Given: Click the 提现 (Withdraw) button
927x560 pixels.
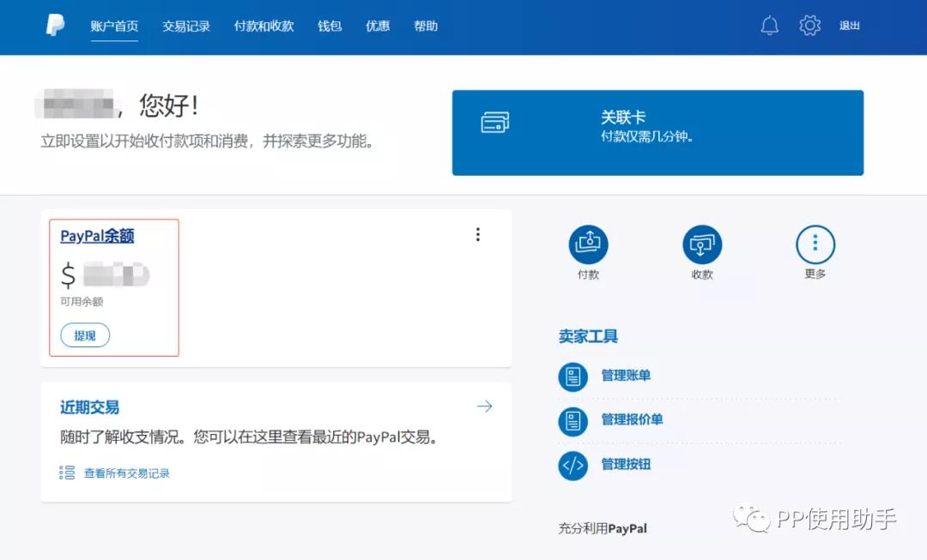Looking at the screenshot, I should [84, 335].
